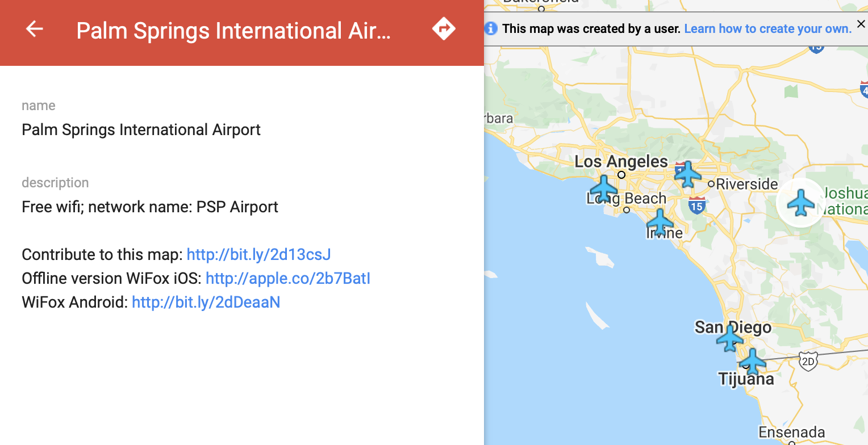This screenshot has width=868, height=445.
Task: Click the Los Angeles city label on the map
Action: 621,162
